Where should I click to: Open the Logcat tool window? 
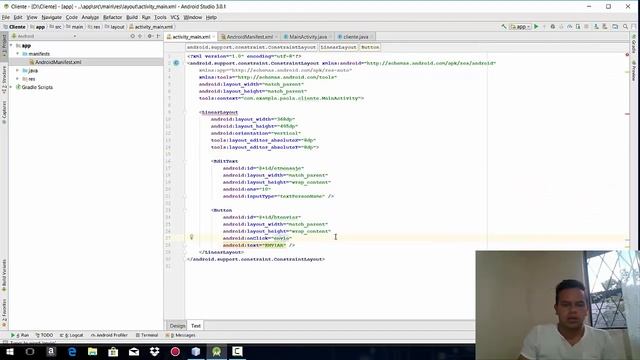point(71,335)
